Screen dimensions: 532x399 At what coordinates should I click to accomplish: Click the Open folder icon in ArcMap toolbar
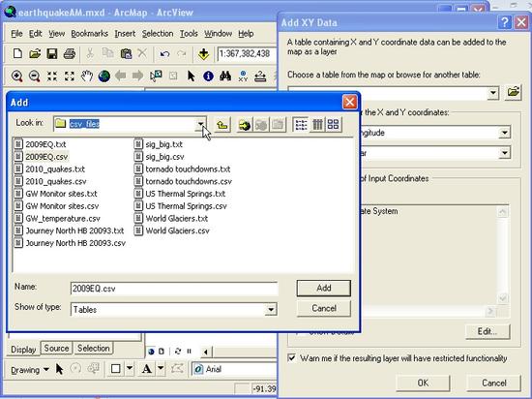point(35,53)
